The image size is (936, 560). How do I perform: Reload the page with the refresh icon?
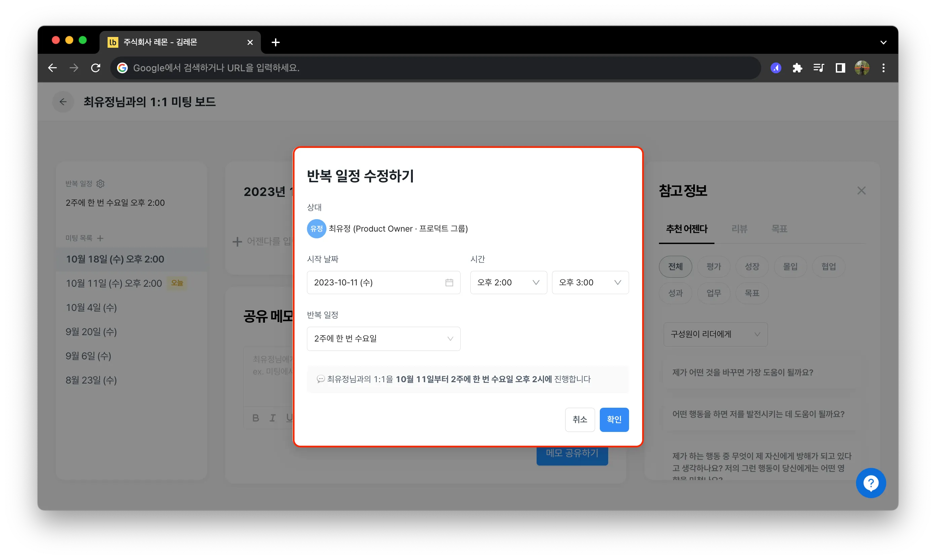[95, 68]
